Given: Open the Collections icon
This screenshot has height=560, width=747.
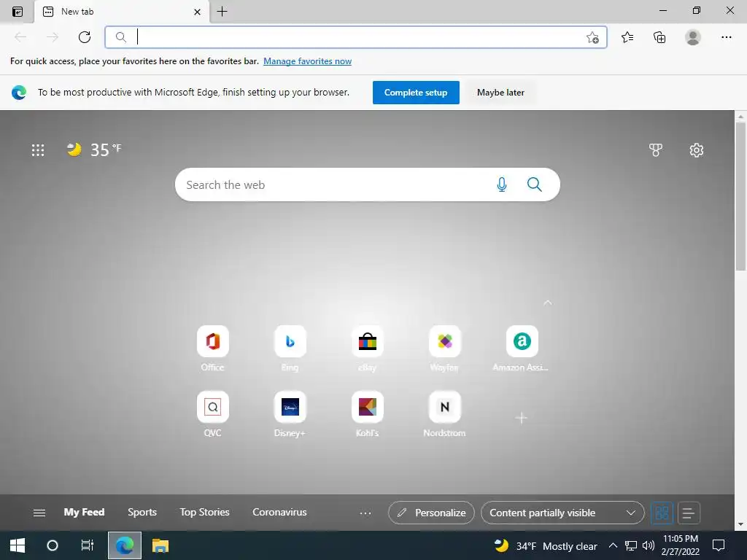Looking at the screenshot, I should tap(659, 37).
